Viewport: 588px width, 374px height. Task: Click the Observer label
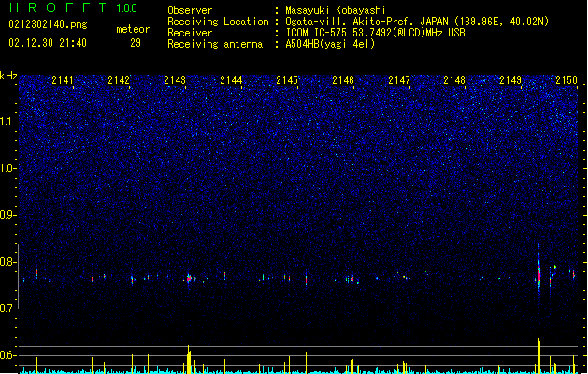[190, 10]
